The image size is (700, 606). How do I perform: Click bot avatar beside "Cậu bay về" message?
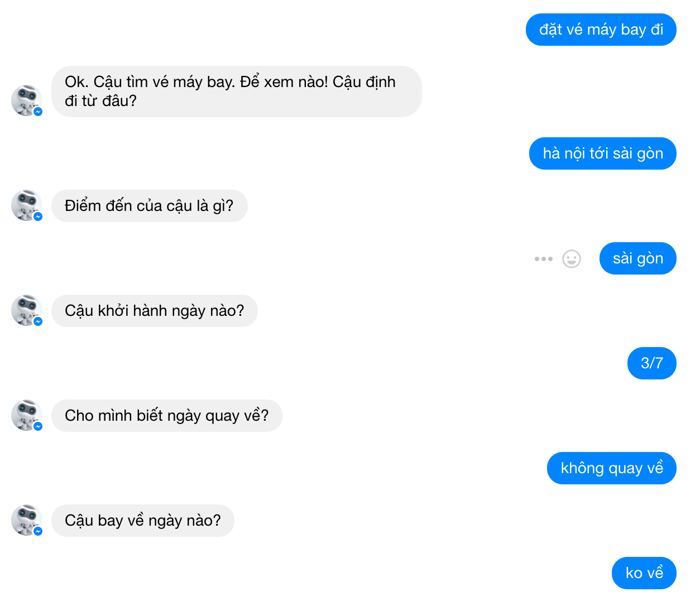click(x=26, y=519)
